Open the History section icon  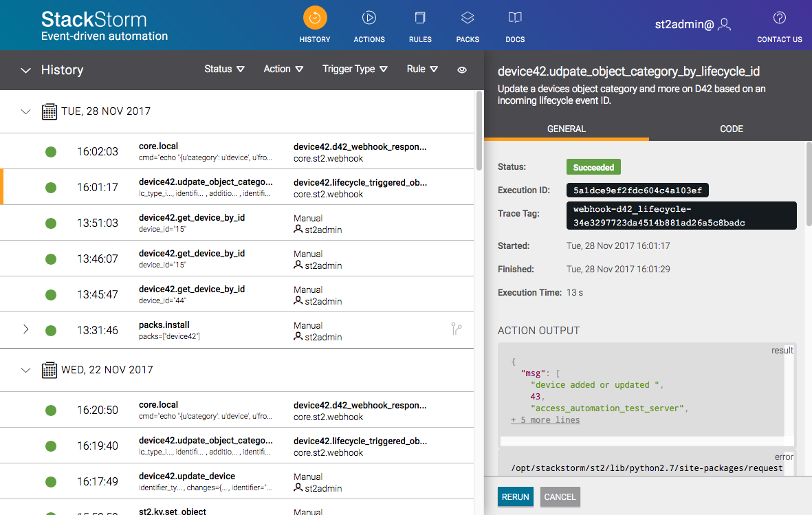coord(315,18)
